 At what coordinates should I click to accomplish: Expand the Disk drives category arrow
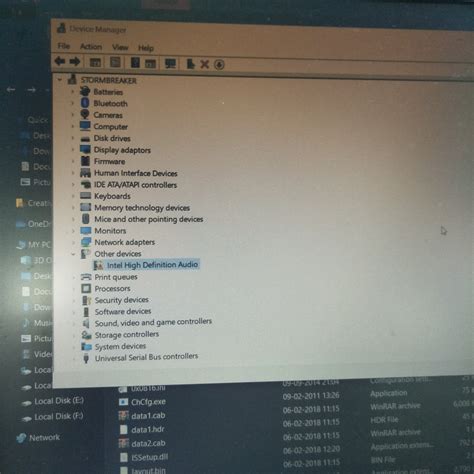tap(73, 138)
